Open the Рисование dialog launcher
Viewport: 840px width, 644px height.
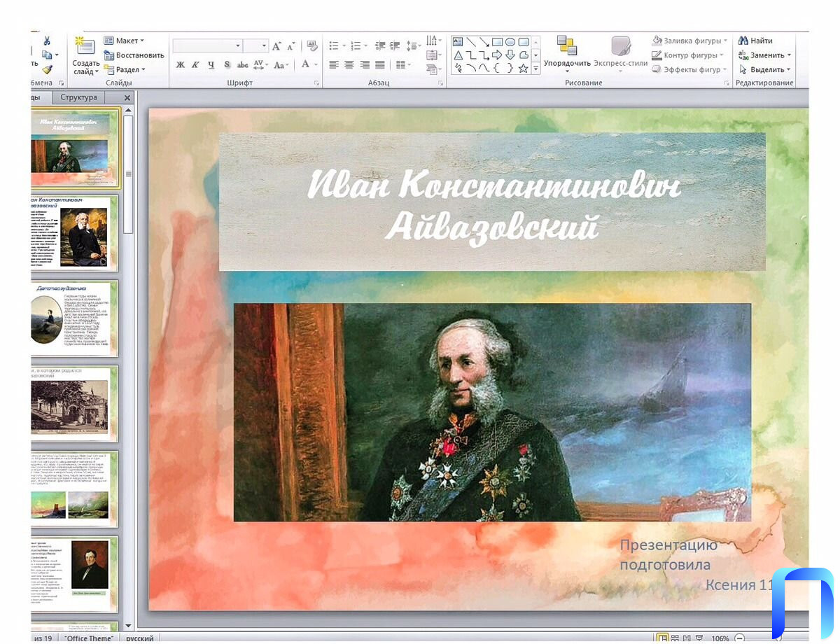(x=728, y=83)
